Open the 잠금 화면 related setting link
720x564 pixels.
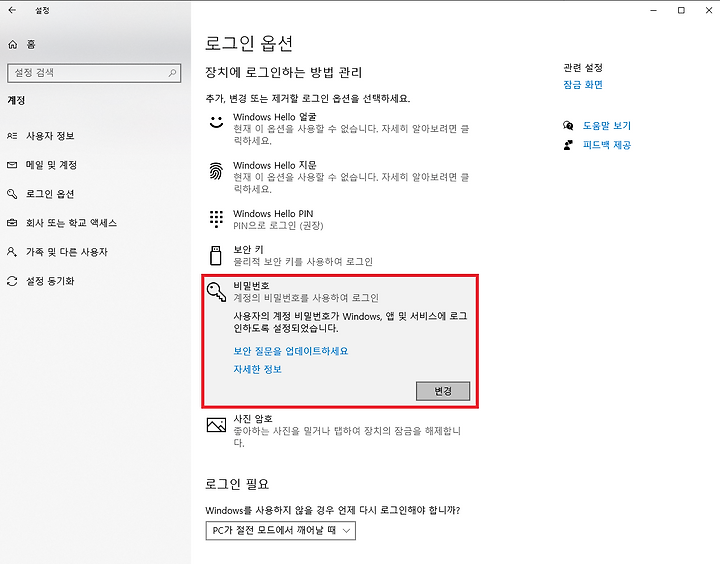[583, 85]
